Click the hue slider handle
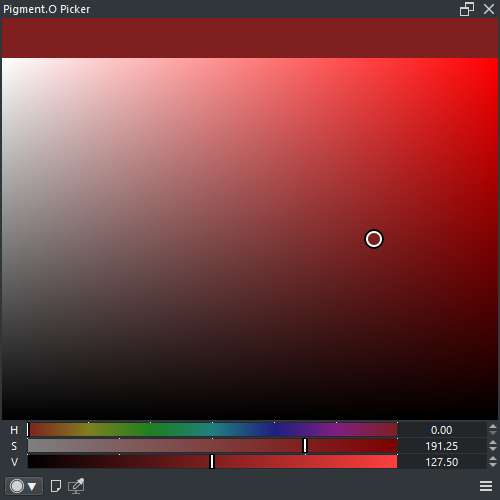Viewport: 500px width, 500px height. [x=28, y=430]
